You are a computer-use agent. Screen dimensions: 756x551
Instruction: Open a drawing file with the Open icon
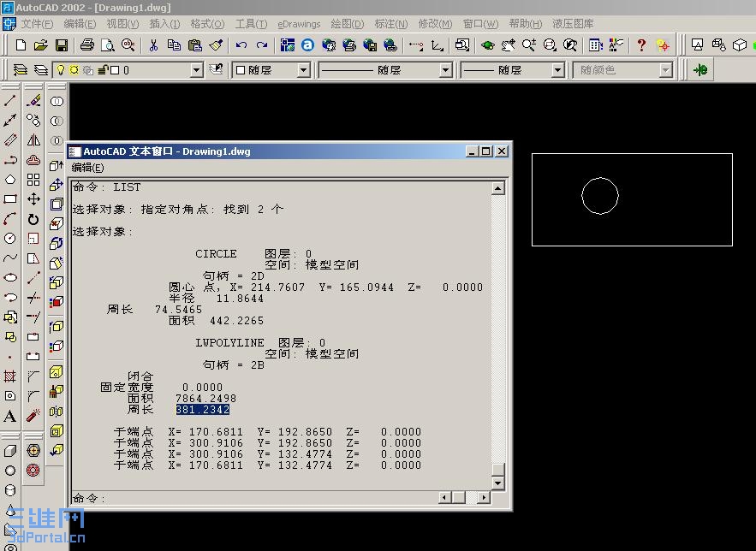coord(41,45)
